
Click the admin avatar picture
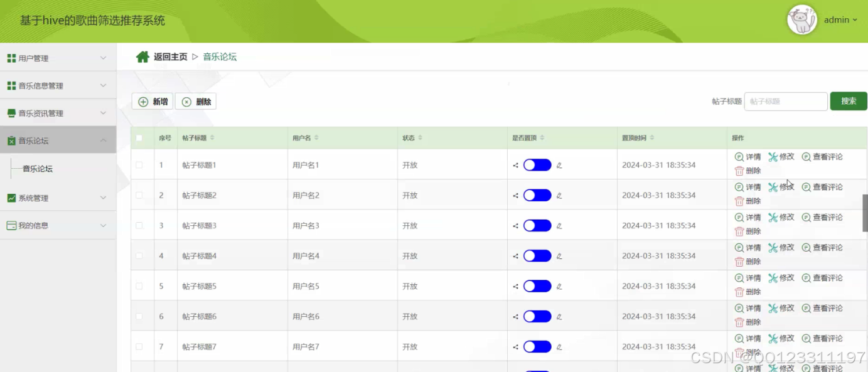click(801, 20)
